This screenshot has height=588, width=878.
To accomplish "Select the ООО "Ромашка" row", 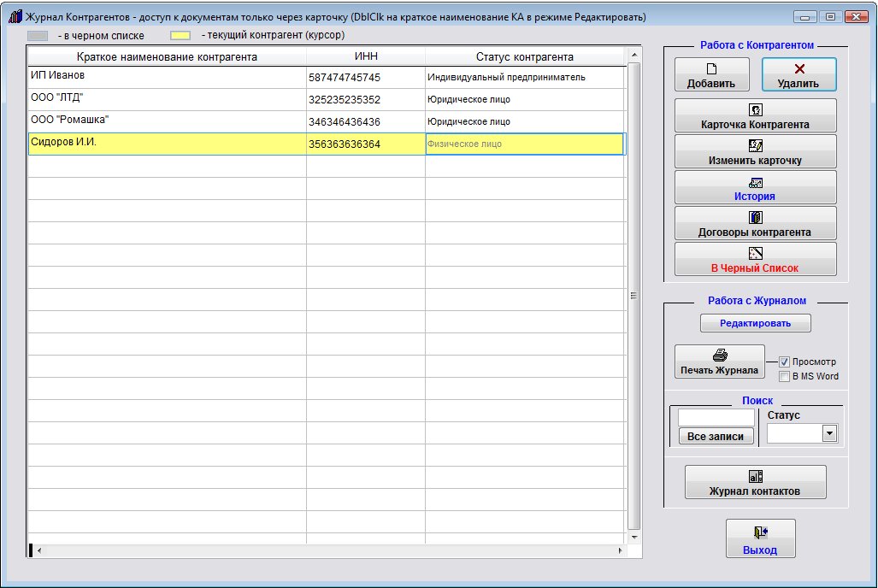I will (x=167, y=121).
